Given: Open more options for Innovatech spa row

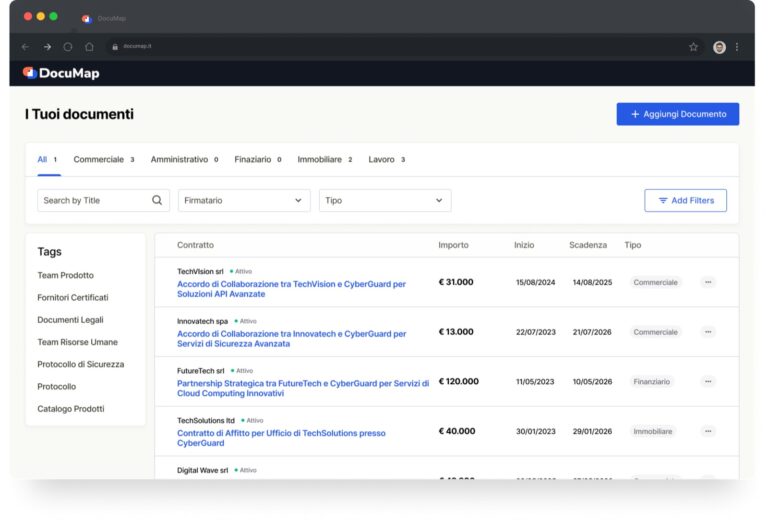Looking at the screenshot, I should click(708, 332).
